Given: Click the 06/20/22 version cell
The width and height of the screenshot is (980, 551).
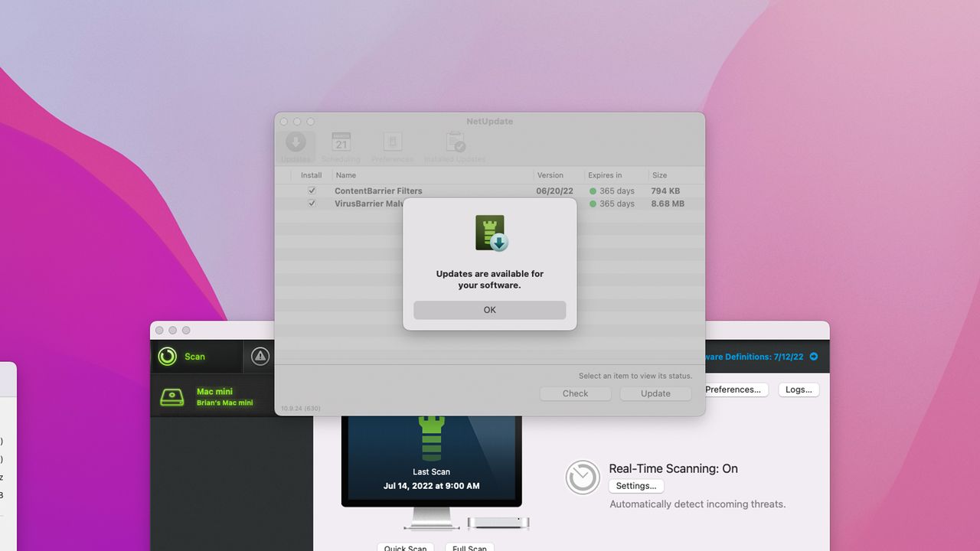Looking at the screenshot, I should point(553,191).
